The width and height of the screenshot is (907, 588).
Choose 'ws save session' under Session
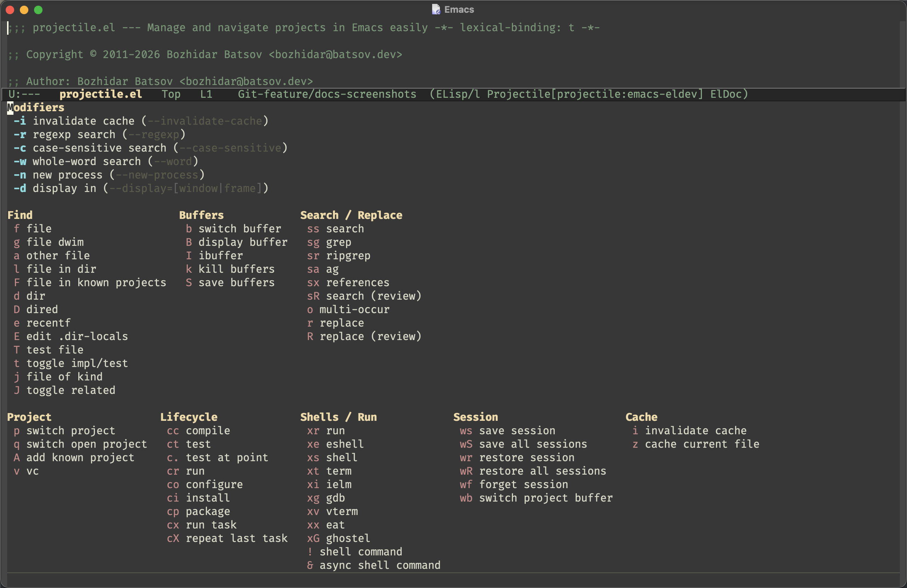508,431
